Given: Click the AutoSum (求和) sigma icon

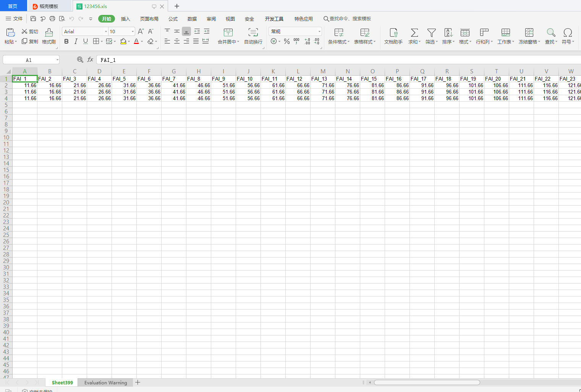Looking at the screenshot, I should [414, 32].
